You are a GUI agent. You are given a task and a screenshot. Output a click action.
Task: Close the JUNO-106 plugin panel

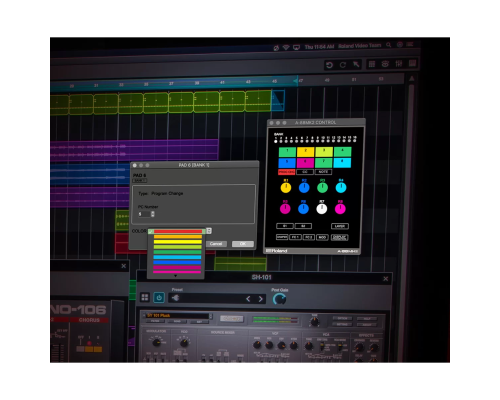[x=124, y=266]
